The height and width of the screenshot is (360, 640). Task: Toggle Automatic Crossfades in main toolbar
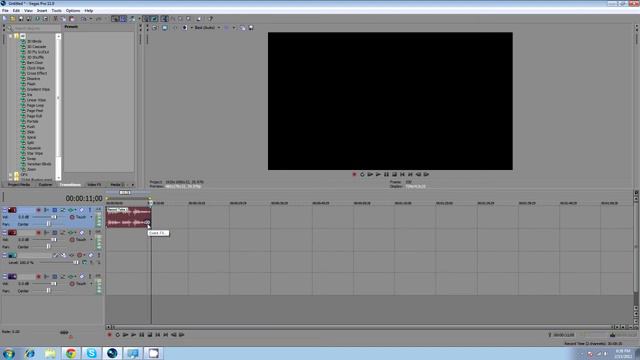tap(123, 19)
